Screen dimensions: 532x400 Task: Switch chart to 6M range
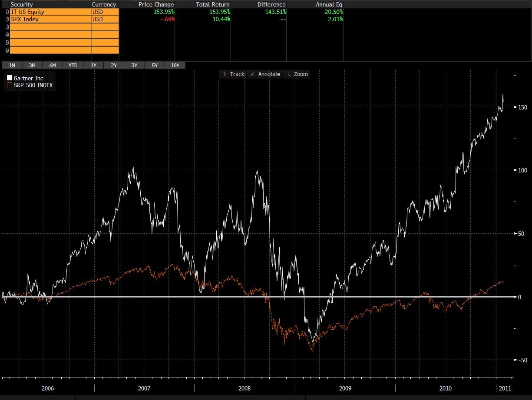53,66
